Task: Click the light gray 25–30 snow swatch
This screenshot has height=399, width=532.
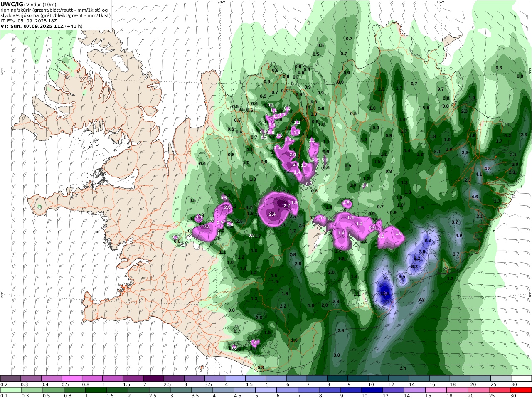Action: [500, 379]
